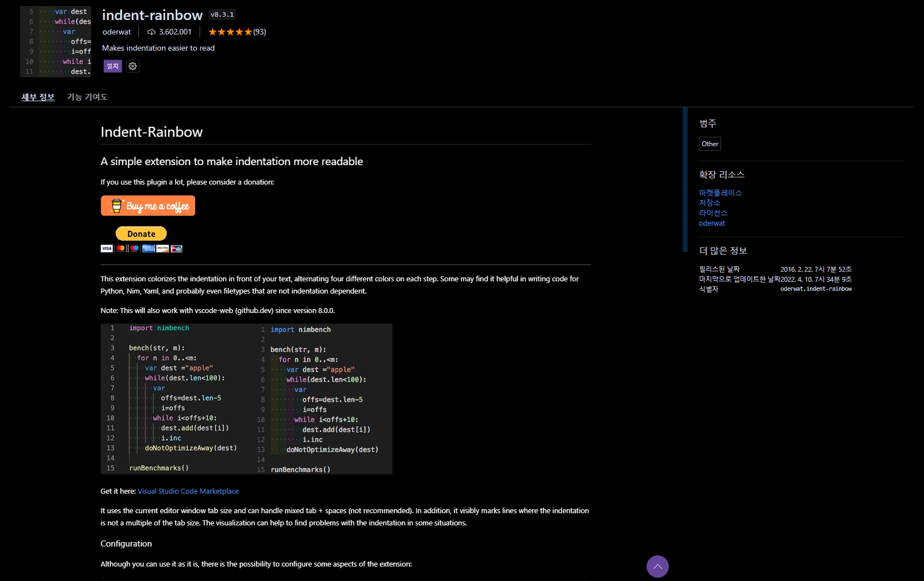Click the identifier oderwat.indent-rainbow text
The width and height of the screenshot is (924, 581).
pyautogui.click(x=816, y=289)
